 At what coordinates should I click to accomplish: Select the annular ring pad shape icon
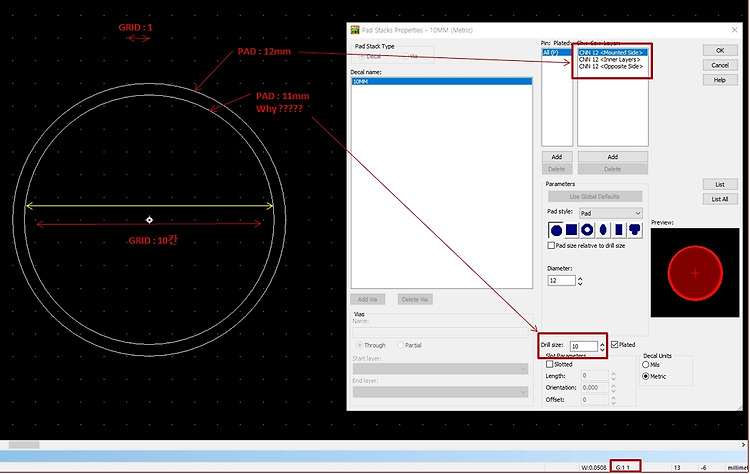(x=587, y=230)
